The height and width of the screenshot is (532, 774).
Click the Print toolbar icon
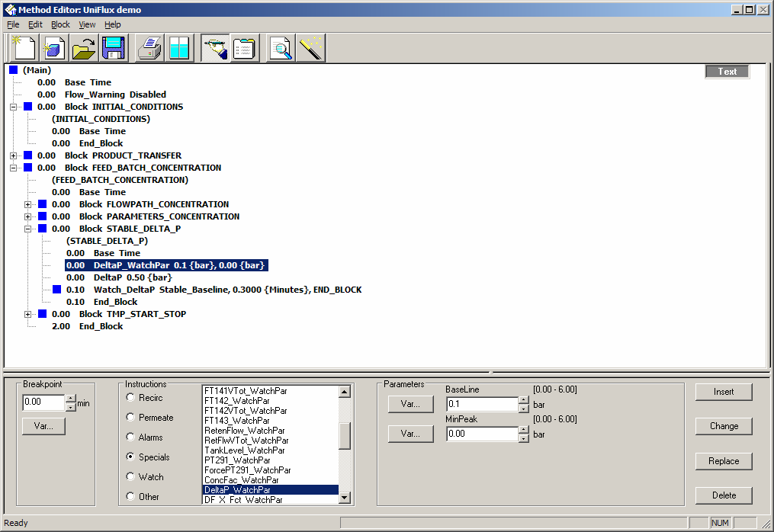pos(149,48)
